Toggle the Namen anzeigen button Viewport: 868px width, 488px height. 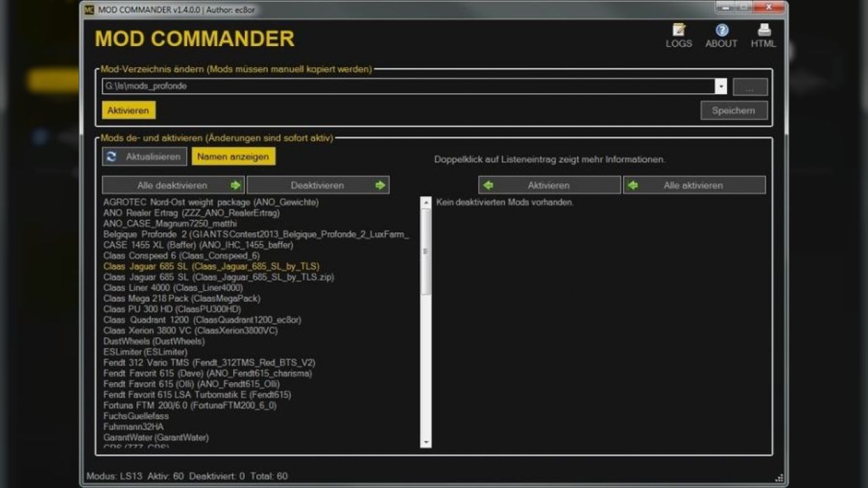(233, 157)
